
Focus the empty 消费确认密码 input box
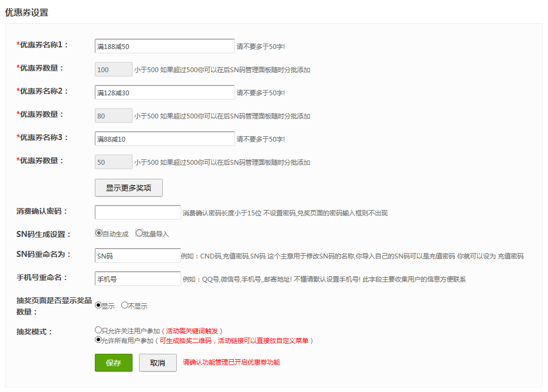tap(137, 213)
